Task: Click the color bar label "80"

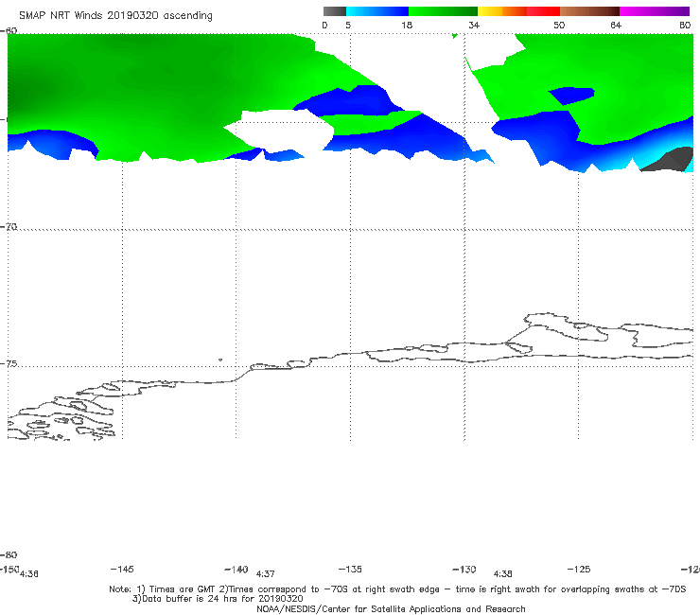Action: [685, 26]
